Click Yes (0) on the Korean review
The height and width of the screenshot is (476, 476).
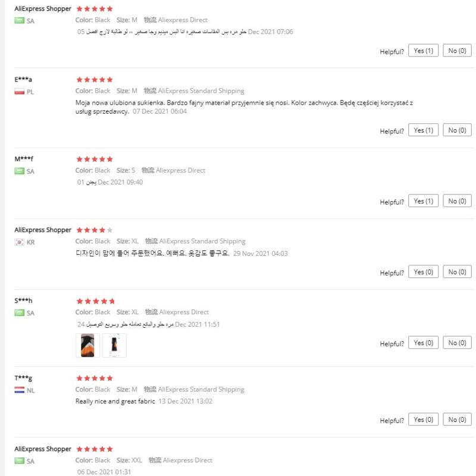click(423, 272)
